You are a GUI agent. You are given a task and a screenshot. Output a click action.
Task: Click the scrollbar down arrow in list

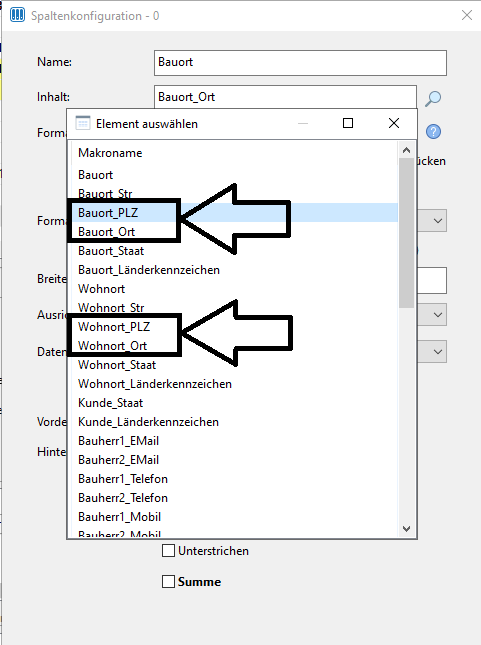coord(407,529)
